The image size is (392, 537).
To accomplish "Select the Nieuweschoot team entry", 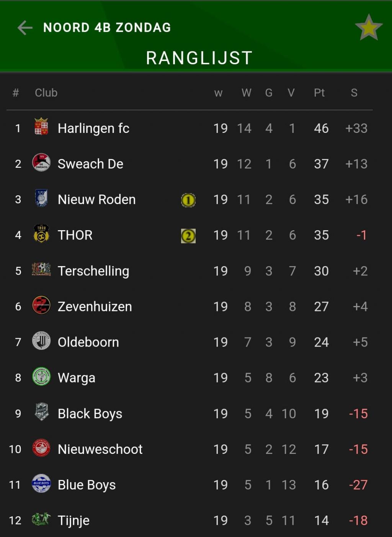I will coord(189,449).
